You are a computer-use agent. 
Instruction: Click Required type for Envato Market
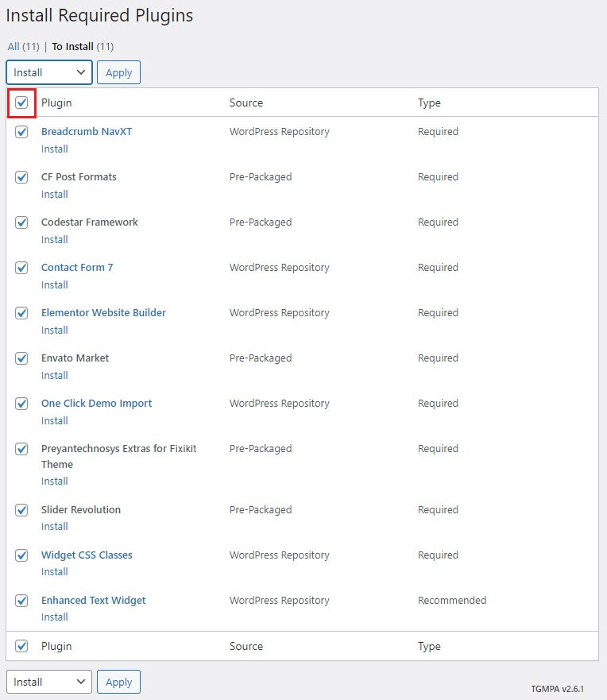coord(438,358)
